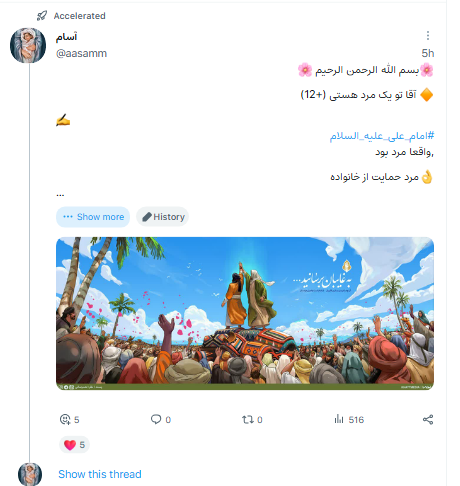Click the add reaction emoji icon
The height and width of the screenshot is (486, 460).
click(65, 419)
